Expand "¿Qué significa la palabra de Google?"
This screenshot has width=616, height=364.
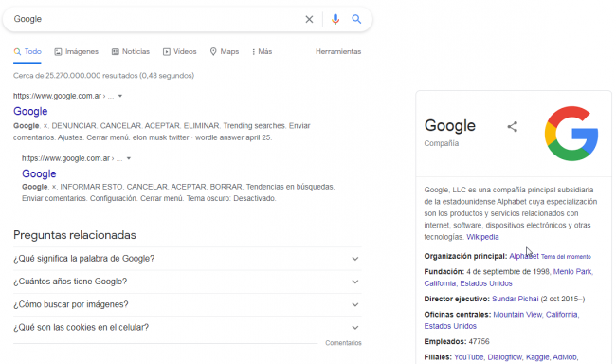point(188,259)
